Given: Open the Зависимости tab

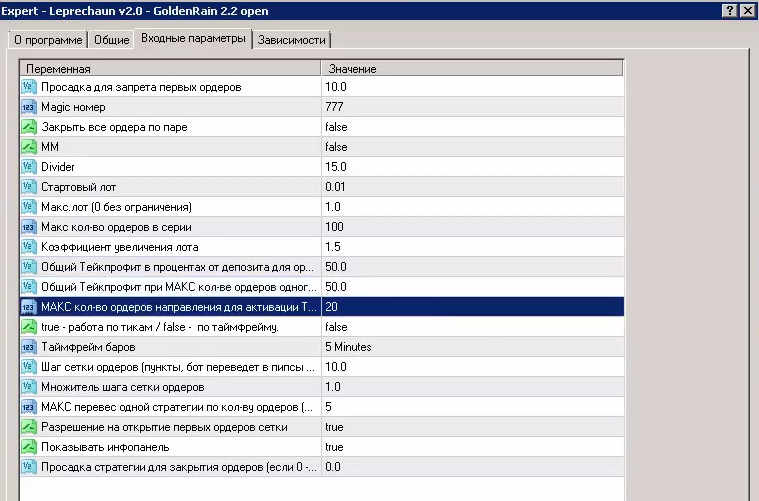Looking at the screenshot, I should [291, 40].
